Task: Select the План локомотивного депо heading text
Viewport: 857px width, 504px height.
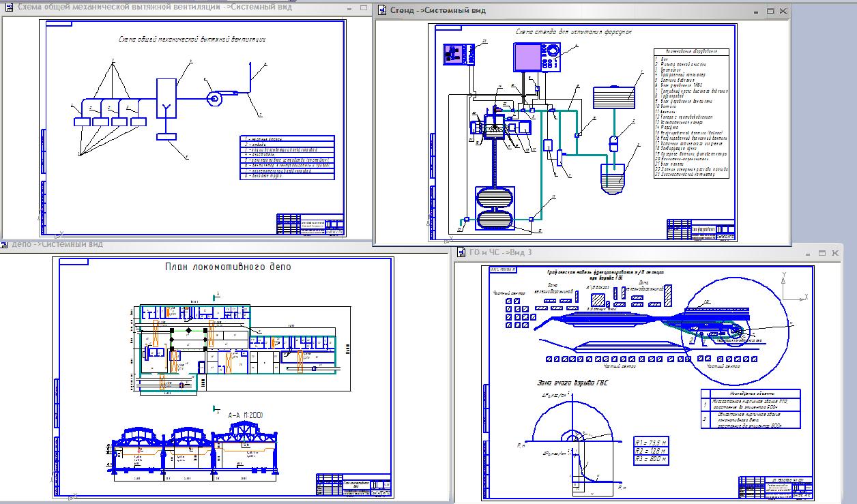Action: coord(227,267)
